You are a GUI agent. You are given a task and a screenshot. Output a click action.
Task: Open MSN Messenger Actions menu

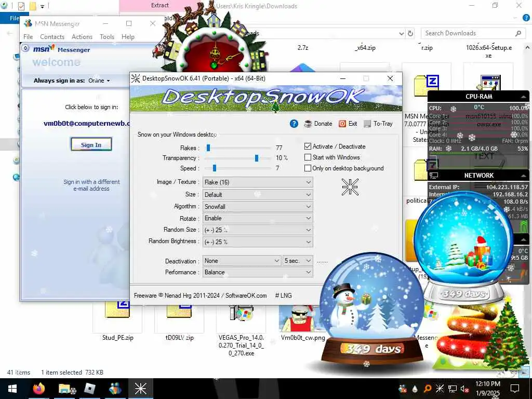82,37
